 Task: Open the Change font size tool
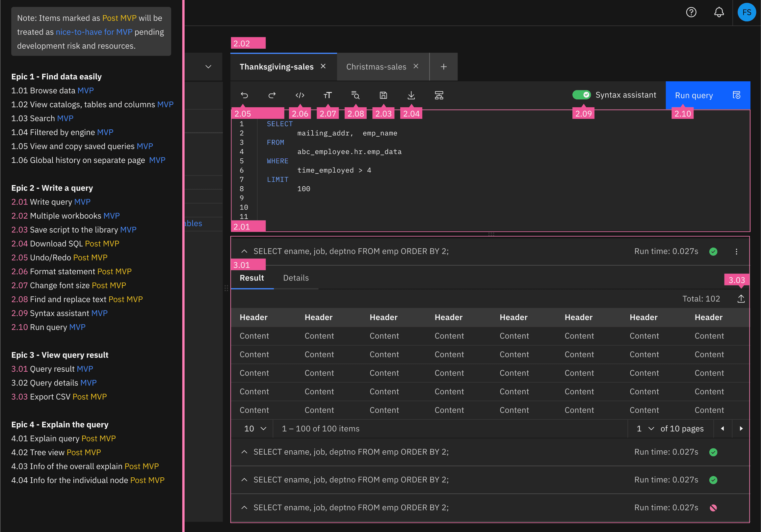click(328, 95)
